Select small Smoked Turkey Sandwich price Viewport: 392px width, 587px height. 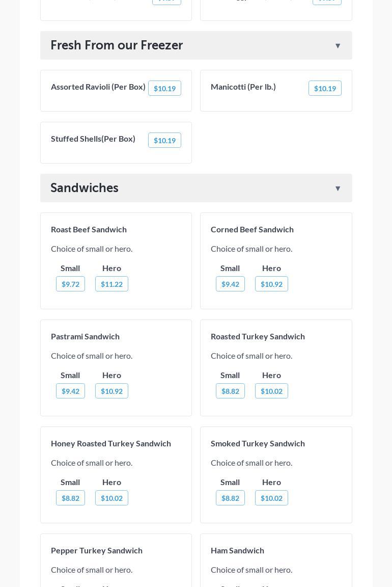[230, 498]
